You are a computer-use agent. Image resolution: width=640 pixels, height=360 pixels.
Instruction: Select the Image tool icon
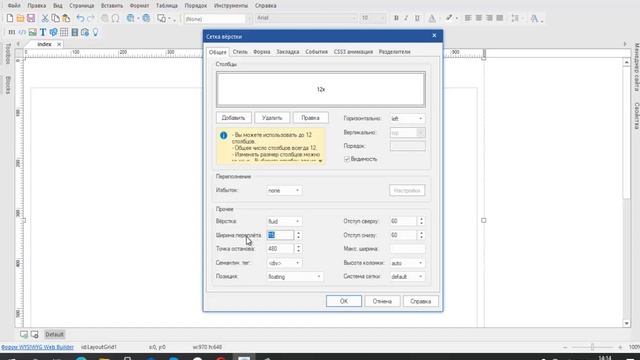click(x=32, y=32)
